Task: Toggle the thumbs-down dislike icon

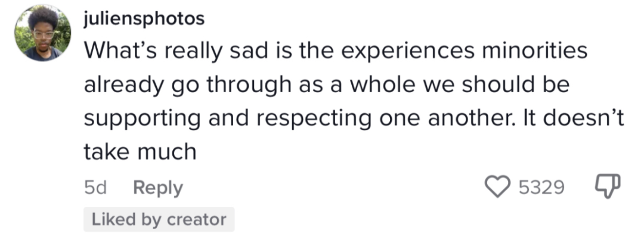Action: 608,186
